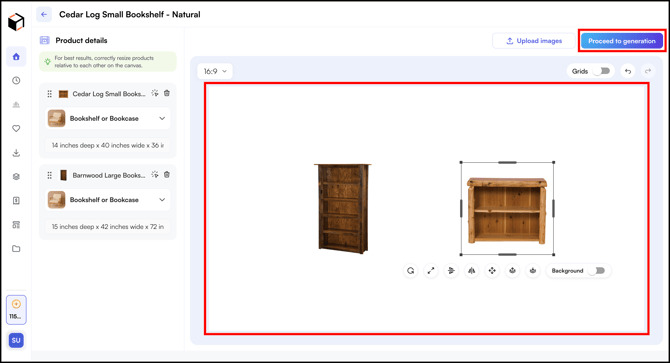Click the align icon in the object toolbar
This screenshot has height=363, width=670.
point(451,270)
